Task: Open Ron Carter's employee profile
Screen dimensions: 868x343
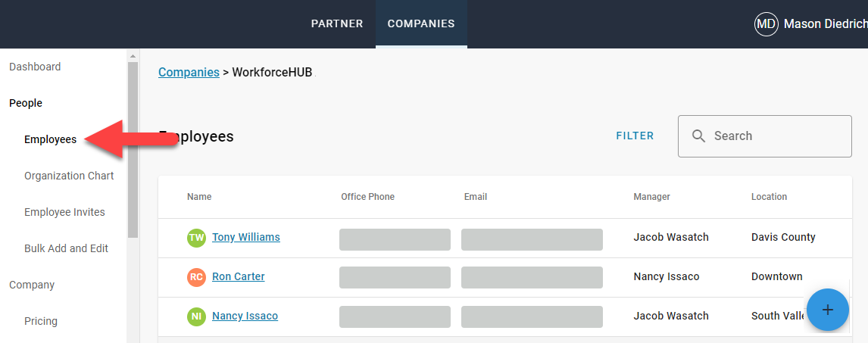Action: 239,277
